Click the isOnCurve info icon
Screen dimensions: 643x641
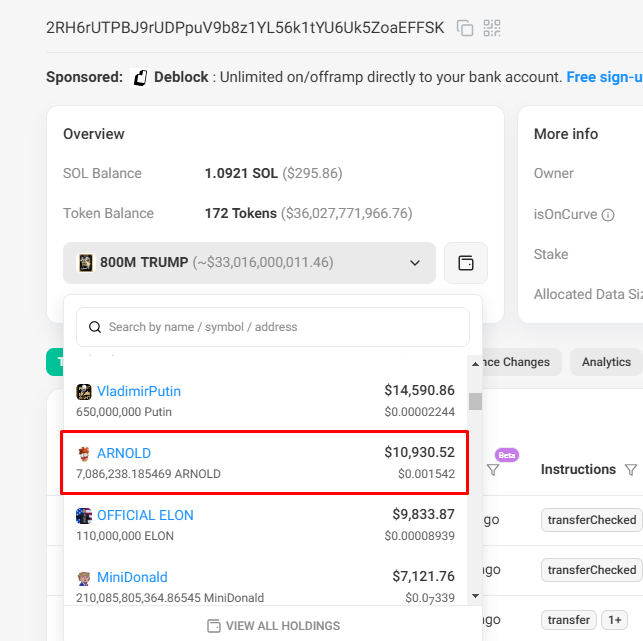[x=608, y=215]
